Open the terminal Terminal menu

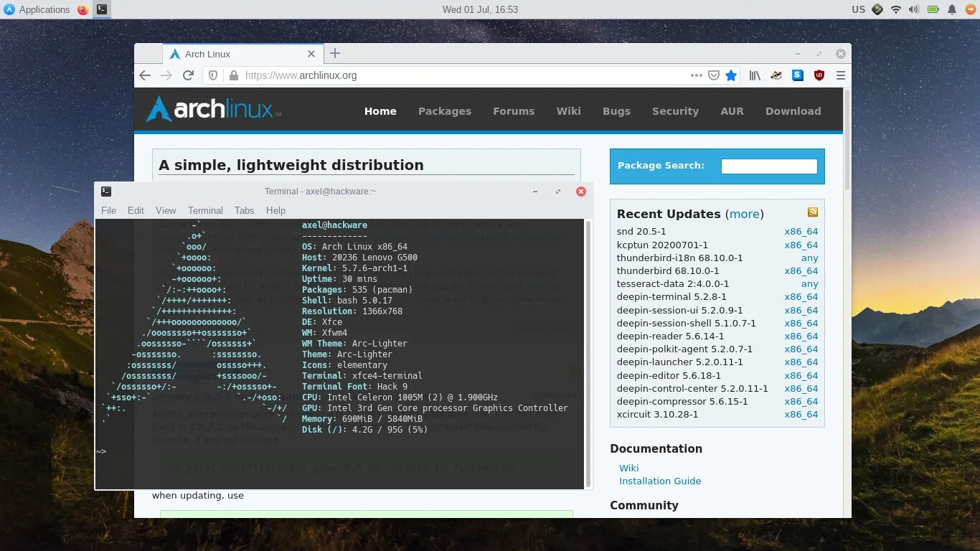(x=205, y=210)
